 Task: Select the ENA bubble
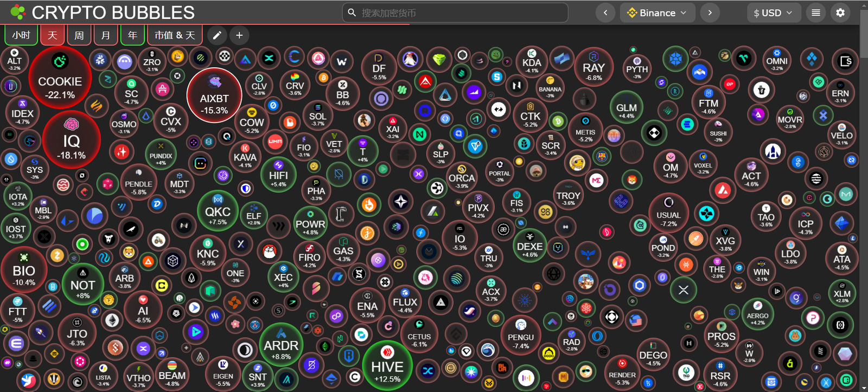367,306
